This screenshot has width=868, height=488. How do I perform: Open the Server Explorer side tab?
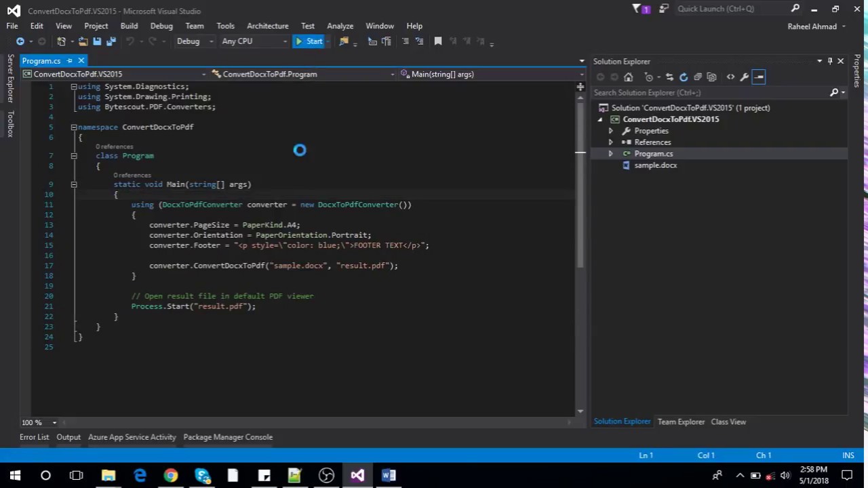point(10,79)
